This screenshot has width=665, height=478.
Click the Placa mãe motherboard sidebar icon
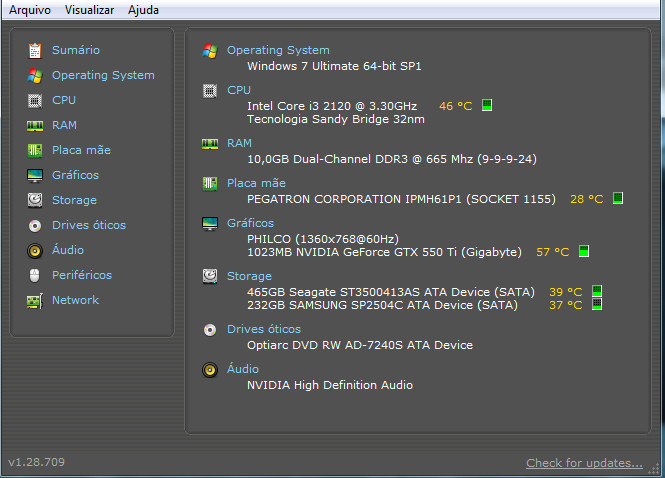coord(35,151)
